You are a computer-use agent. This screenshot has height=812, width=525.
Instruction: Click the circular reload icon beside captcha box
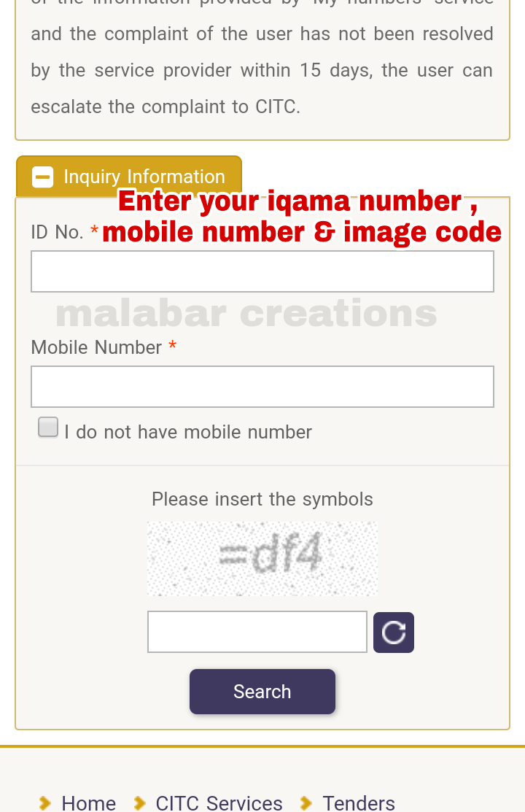coord(393,632)
